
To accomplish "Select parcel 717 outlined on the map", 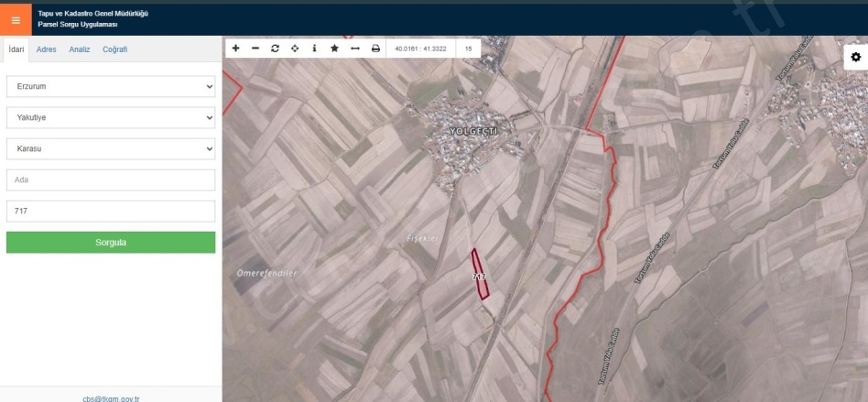I will pos(480,275).
